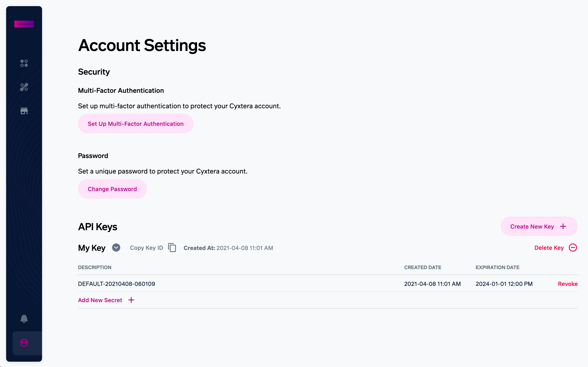Screen dimensions: 588x367
Task: Click the Add New Secret link
Action: point(100,300)
